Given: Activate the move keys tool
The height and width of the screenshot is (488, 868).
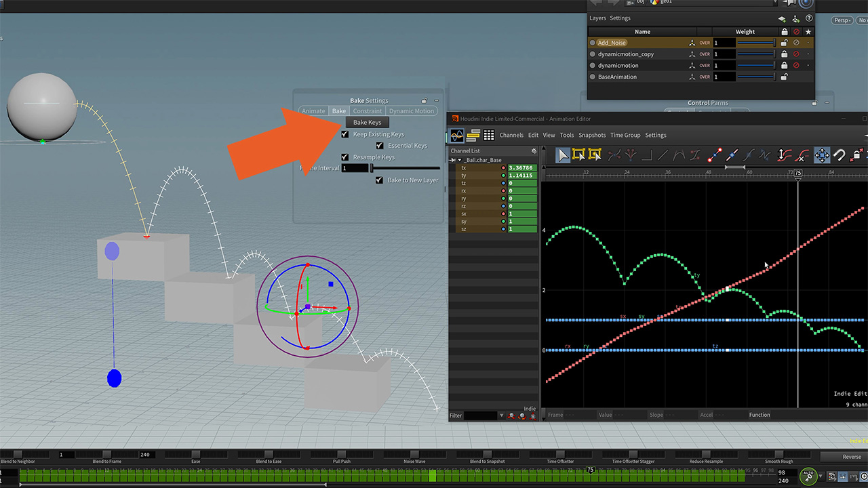Looking at the screenshot, I should pos(822,155).
